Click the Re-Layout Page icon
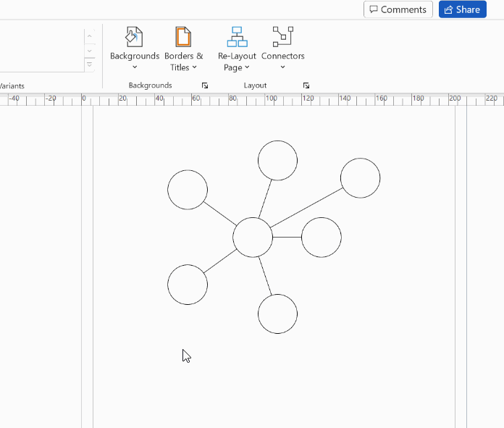 [238, 37]
